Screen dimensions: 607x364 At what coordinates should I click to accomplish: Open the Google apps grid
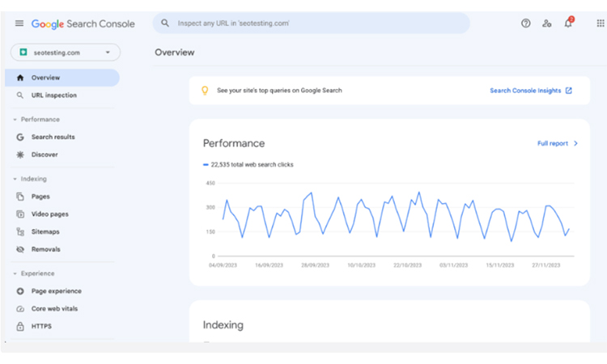pyautogui.click(x=599, y=23)
